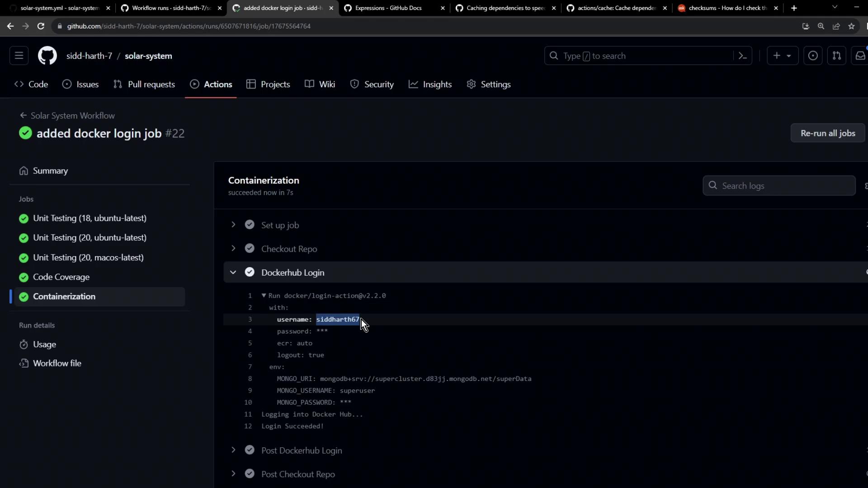Open pull requests icon in header
Screen dimensions: 868x488
(x=836, y=56)
